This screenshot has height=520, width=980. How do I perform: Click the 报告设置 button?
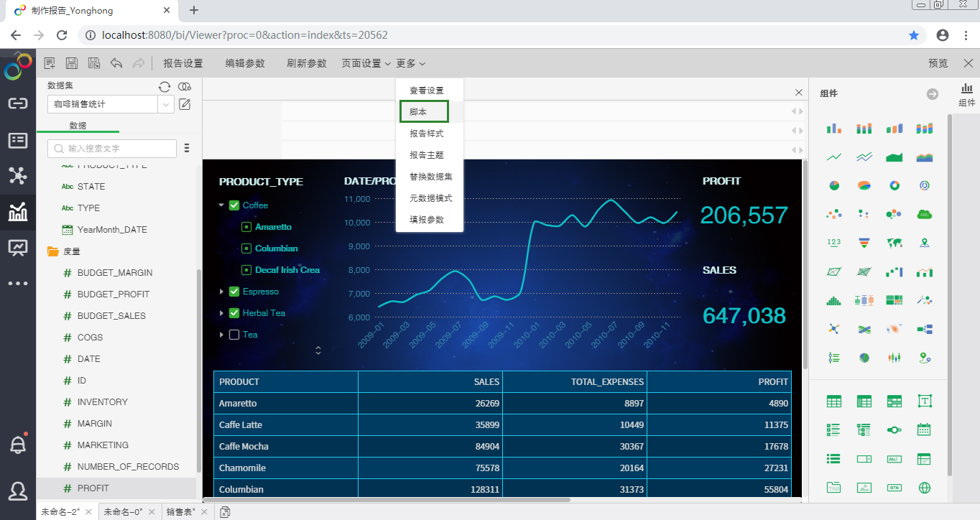pos(183,63)
